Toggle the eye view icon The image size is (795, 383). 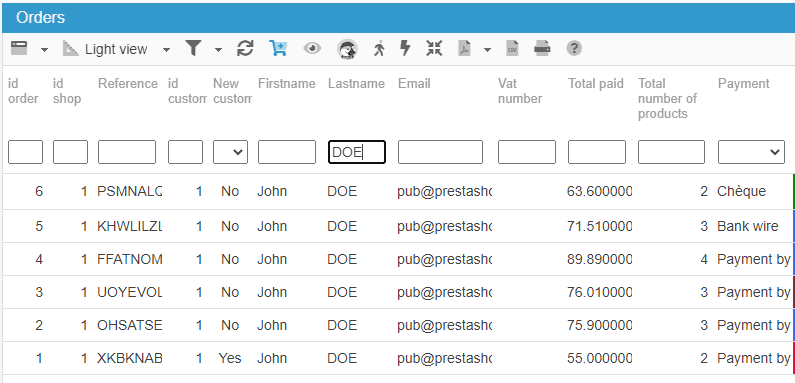312,48
